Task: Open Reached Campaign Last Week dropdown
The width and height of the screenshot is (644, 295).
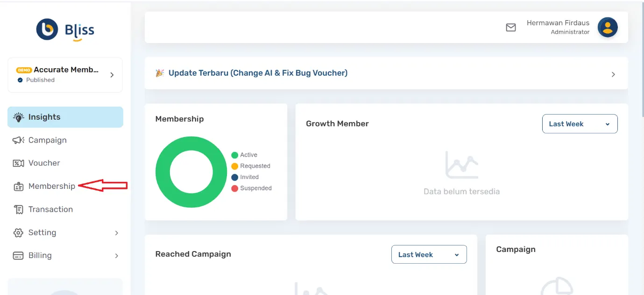Action: tap(429, 254)
